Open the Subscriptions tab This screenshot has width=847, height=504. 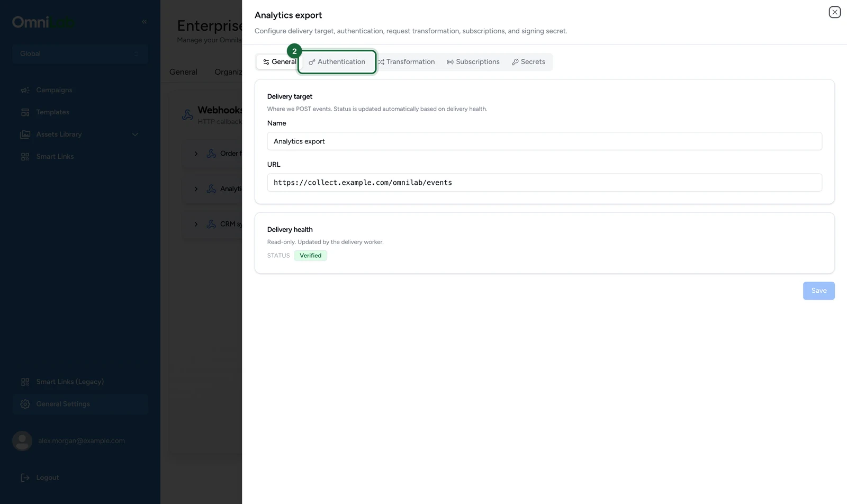[x=473, y=62]
